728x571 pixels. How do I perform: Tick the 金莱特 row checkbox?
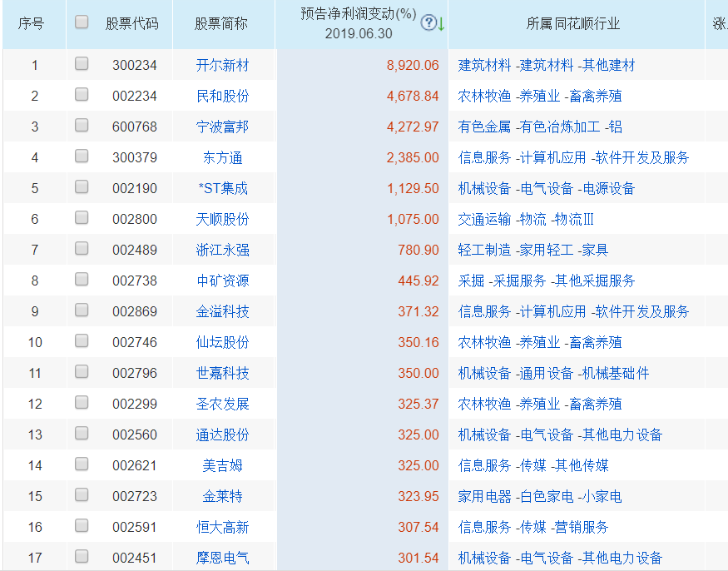point(82,494)
